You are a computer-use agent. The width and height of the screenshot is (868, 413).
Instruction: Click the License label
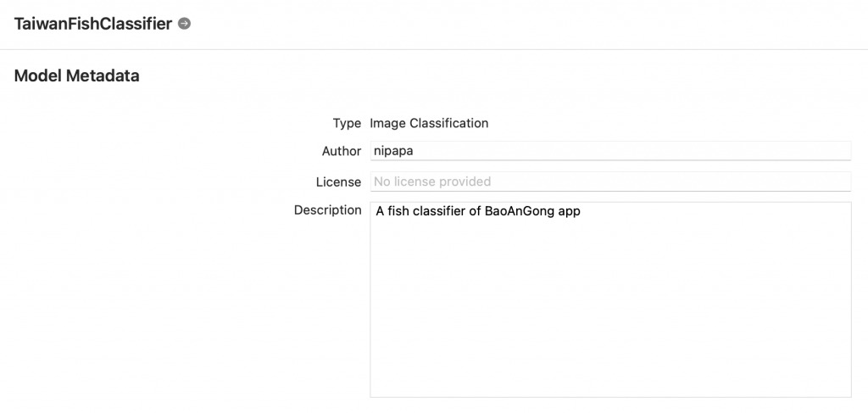pos(338,181)
